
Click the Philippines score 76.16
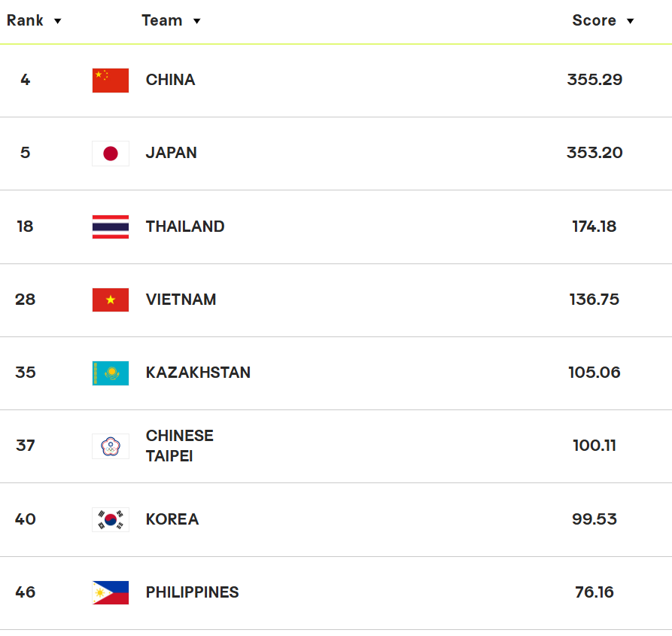pos(594,592)
